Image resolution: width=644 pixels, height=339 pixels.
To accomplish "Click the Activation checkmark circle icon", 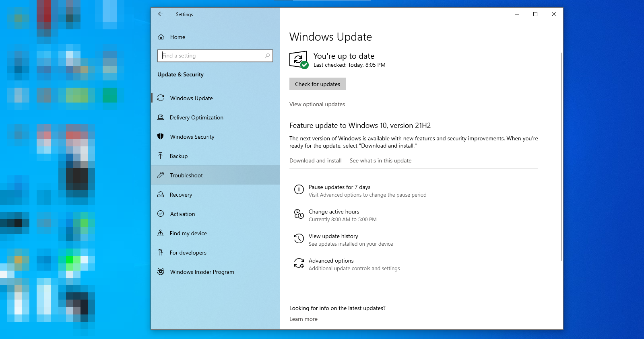I will click(161, 214).
